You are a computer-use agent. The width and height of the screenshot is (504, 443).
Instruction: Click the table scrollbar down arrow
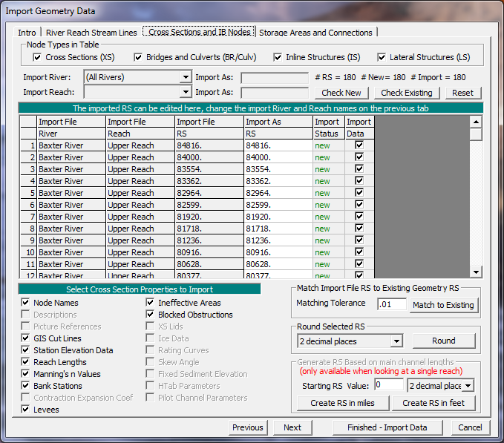(x=477, y=272)
